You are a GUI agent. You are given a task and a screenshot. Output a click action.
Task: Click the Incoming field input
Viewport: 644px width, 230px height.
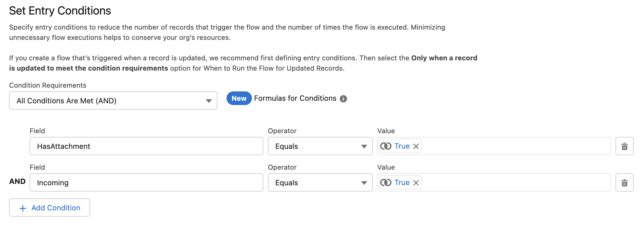[x=146, y=183]
